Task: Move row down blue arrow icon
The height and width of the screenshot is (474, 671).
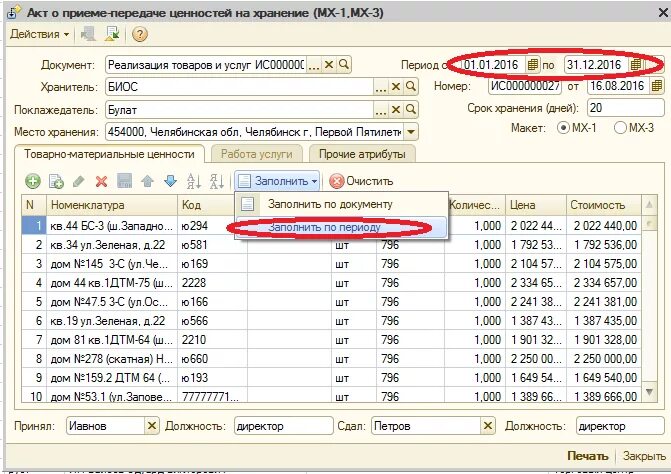Action: [x=170, y=181]
